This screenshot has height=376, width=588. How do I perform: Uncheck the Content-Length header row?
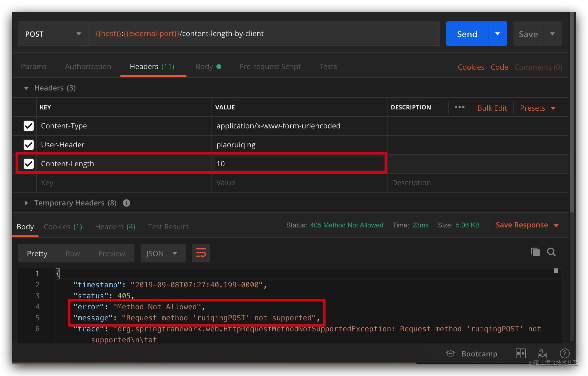click(28, 164)
